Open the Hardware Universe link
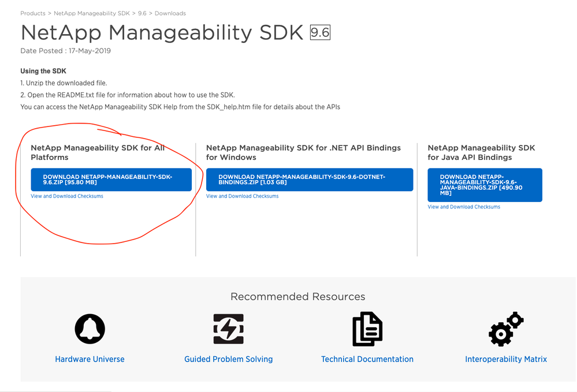Viewport: 577px width, 392px height. click(90, 359)
